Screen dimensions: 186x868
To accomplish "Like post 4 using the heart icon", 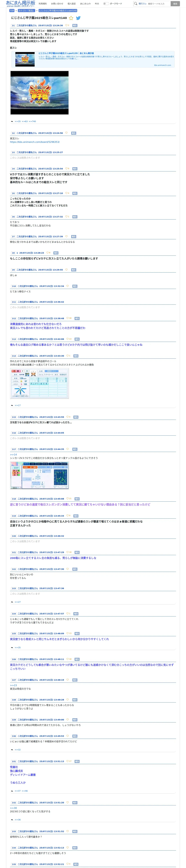I will [x=66, y=169].
